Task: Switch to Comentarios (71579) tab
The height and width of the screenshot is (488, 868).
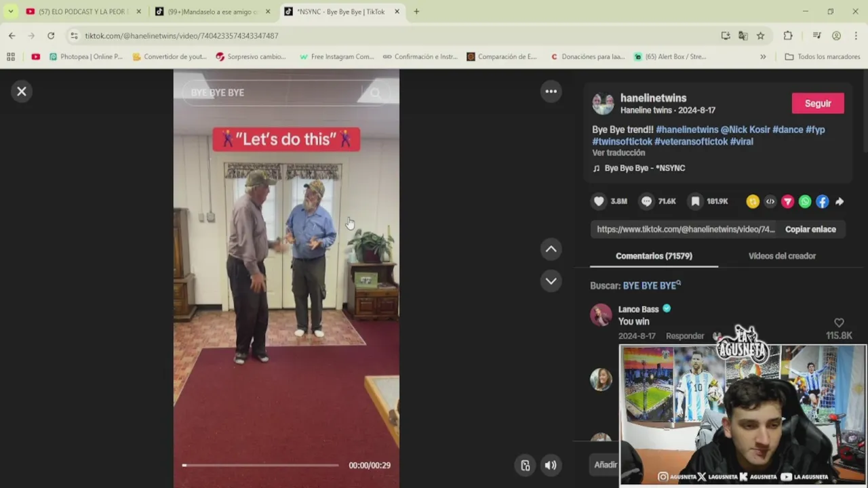Action: click(654, 256)
